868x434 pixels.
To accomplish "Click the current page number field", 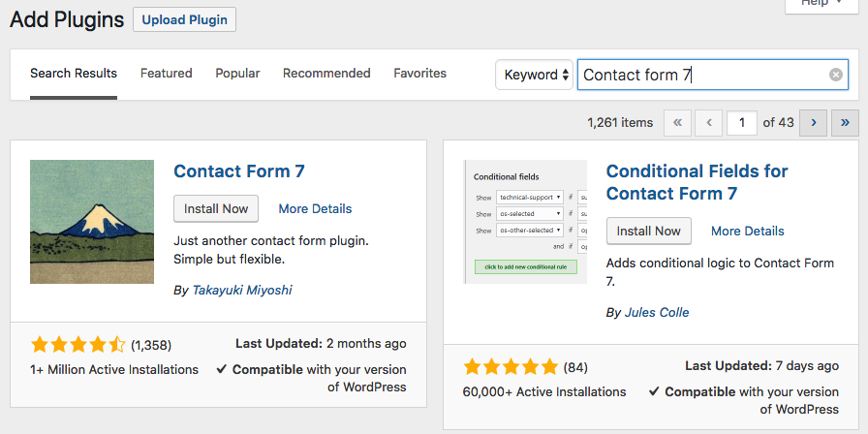I will click(742, 123).
